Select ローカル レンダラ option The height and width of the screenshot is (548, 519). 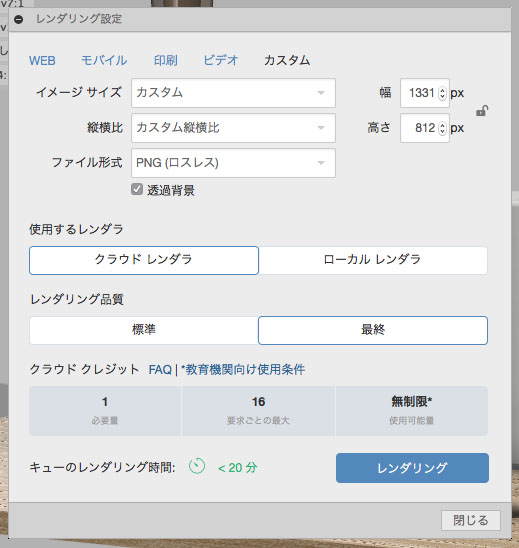pos(373,260)
